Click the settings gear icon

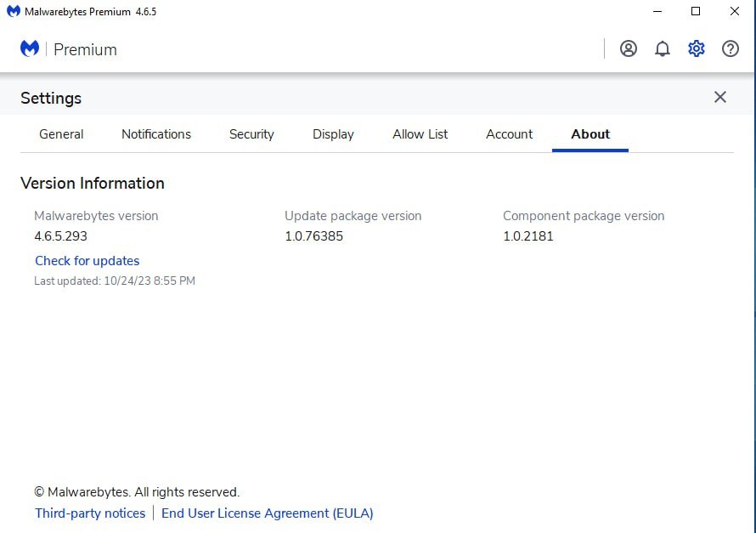click(697, 48)
